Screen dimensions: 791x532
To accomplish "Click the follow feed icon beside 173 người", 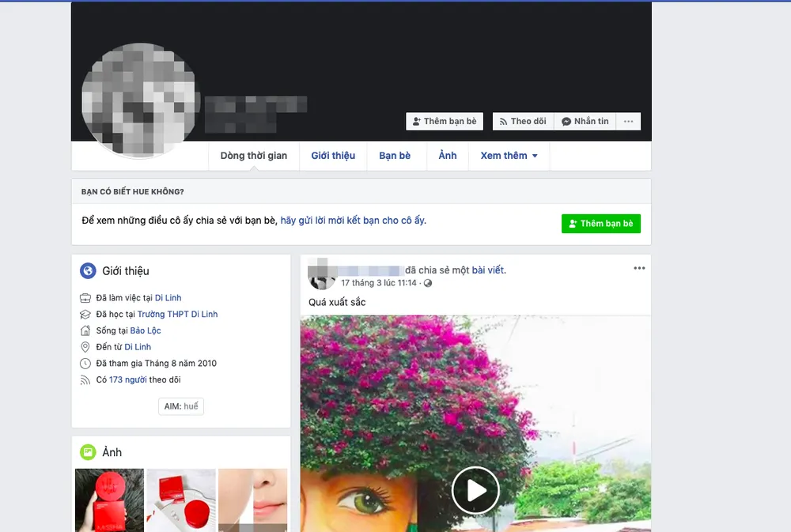I will click(84, 379).
